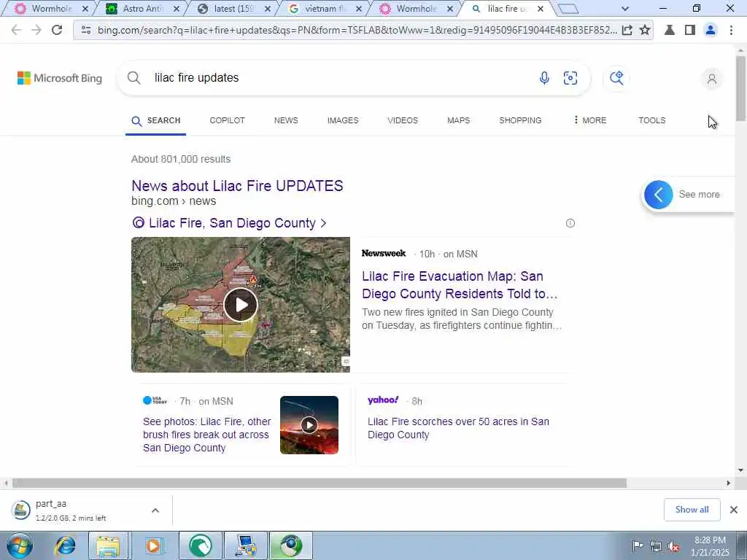
Task: Switch to the vietnam Google tab
Action: point(325,9)
